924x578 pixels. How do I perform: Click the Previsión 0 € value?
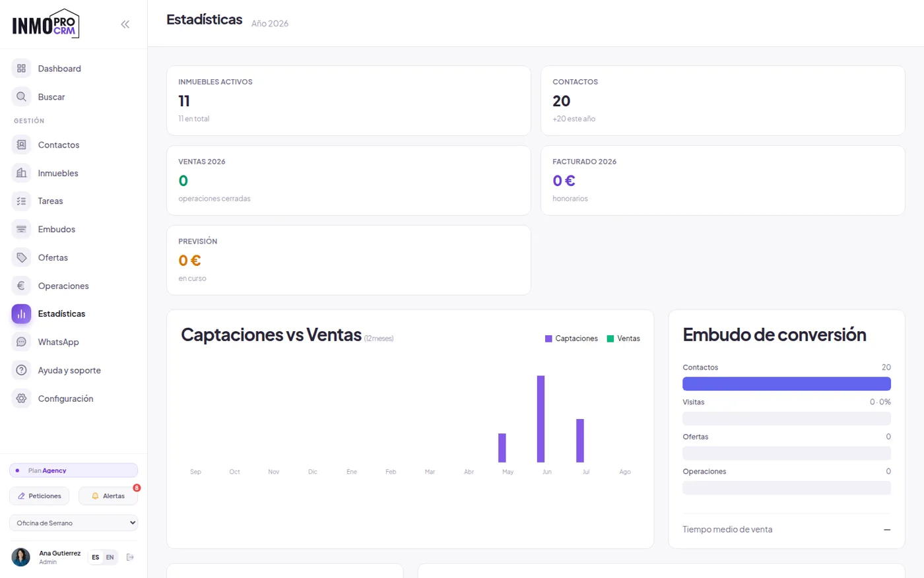pos(189,261)
